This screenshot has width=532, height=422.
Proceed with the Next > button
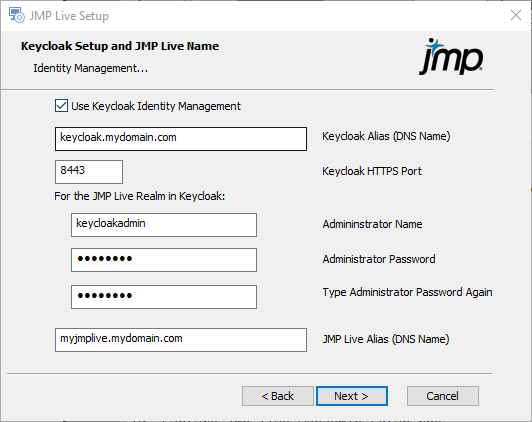tap(352, 396)
